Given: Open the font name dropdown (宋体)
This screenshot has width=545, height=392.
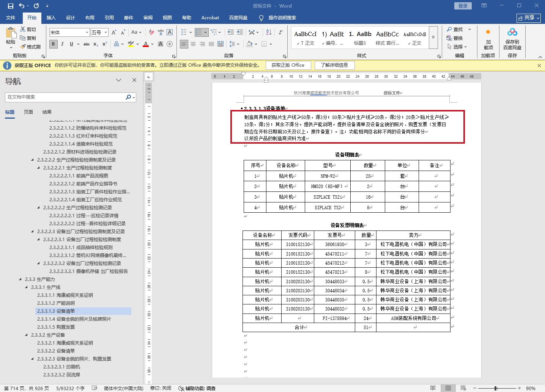Looking at the screenshot, I should 87,32.
